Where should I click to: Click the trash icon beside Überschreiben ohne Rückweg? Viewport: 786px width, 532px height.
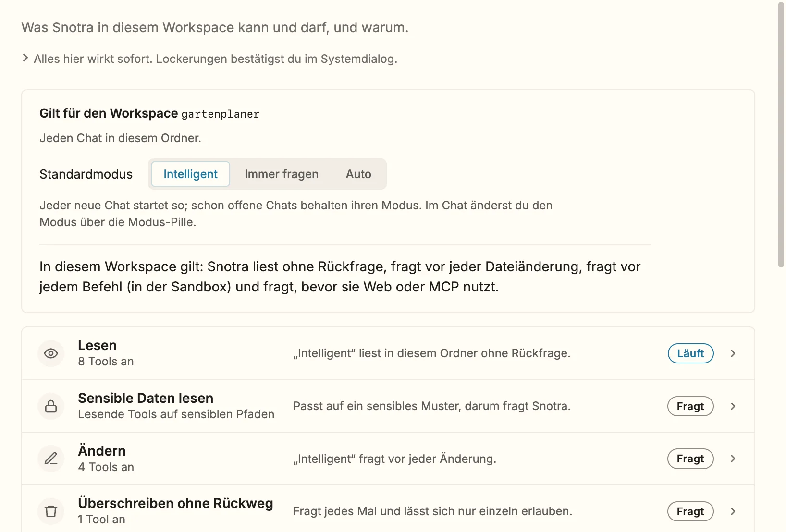(x=51, y=511)
